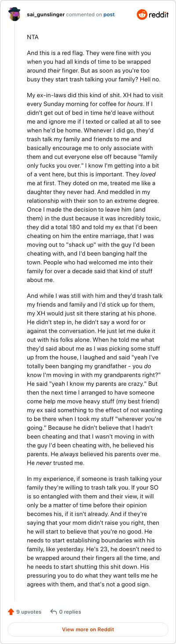Click the "NTA" verdict text

[33, 37]
